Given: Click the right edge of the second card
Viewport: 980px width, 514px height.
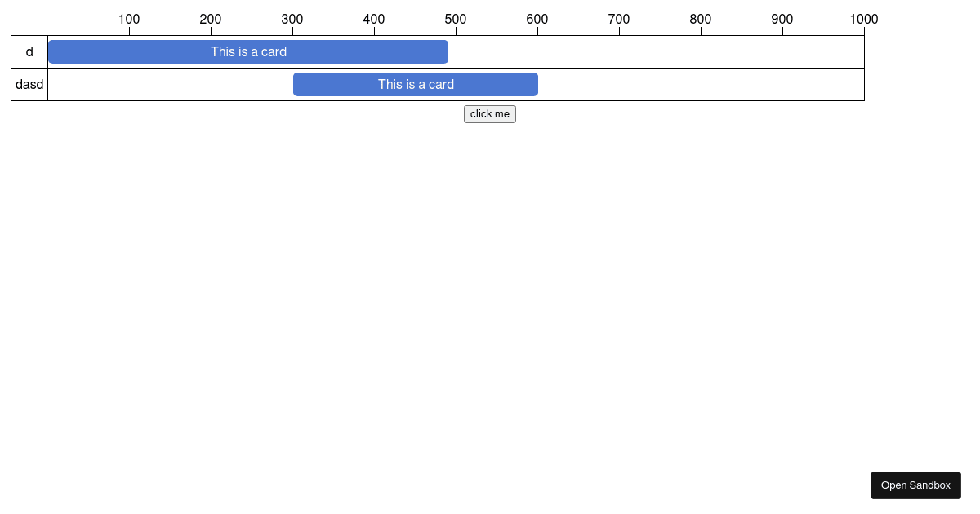Looking at the screenshot, I should [537, 84].
